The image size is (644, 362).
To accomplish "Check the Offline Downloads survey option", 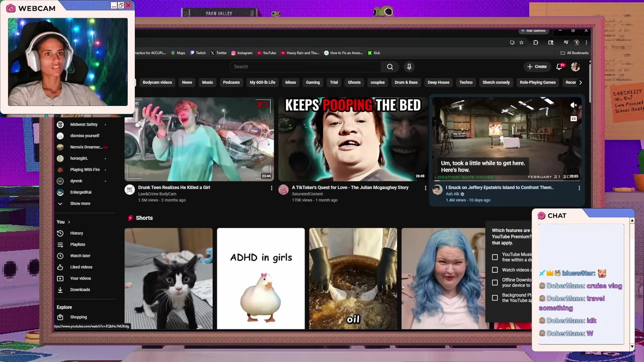I will pyautogui.click(x=495, y=283).
